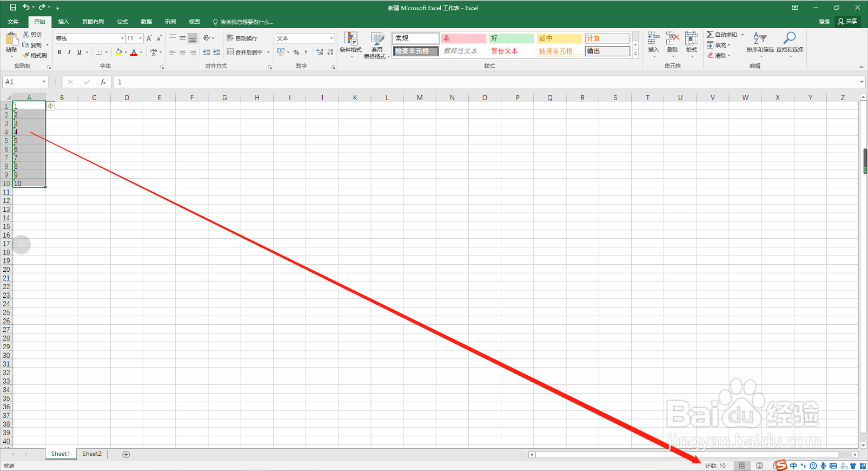
Task: Toggle Italic formatting
Action: pos(69,53)
